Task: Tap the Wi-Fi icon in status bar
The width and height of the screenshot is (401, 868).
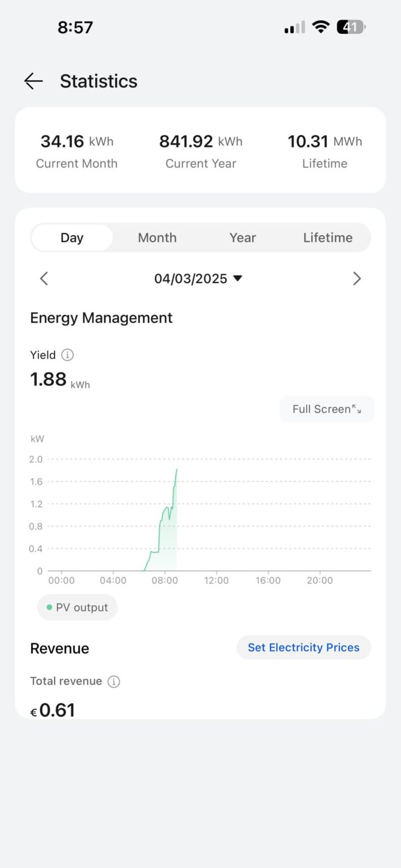Action: point(321,27)
